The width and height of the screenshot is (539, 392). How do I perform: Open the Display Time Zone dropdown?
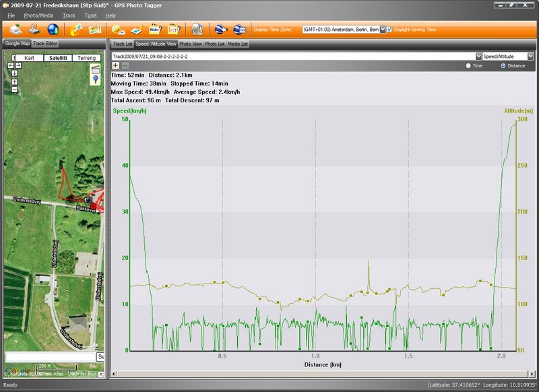point(383,30)
